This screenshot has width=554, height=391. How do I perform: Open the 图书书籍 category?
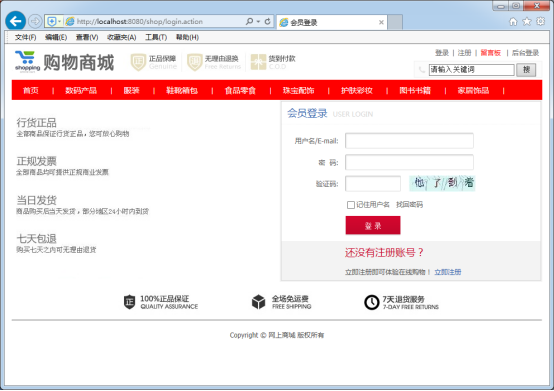(x=415, y=90)
